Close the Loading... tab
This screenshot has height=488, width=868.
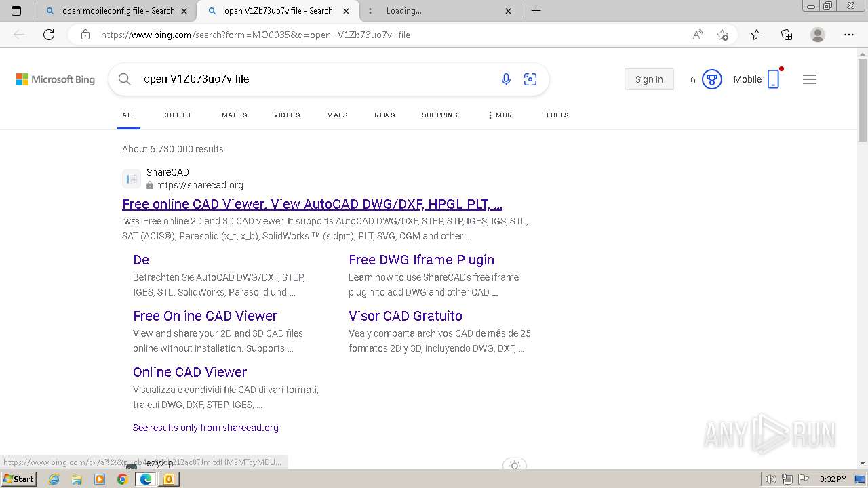(x=509, y=11)
